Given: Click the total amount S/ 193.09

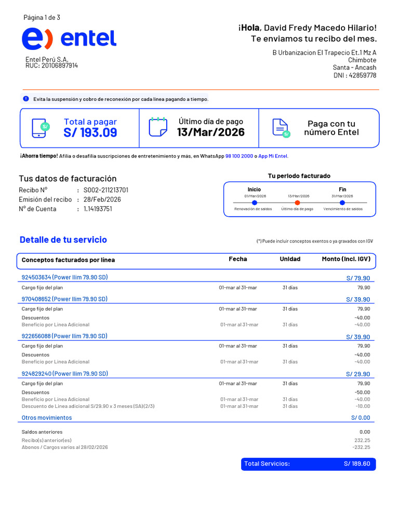Looking at the screenshot, I should (x=90, y=132).
